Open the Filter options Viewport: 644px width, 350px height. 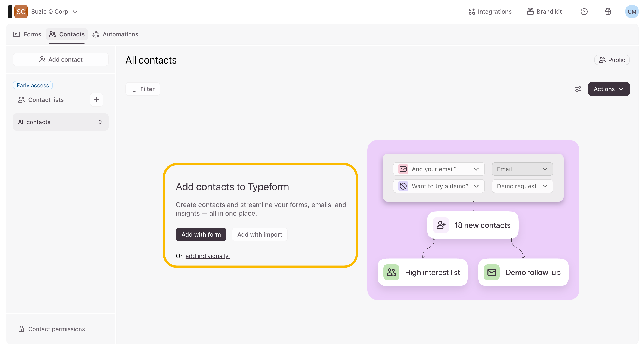tap(142, 89)
